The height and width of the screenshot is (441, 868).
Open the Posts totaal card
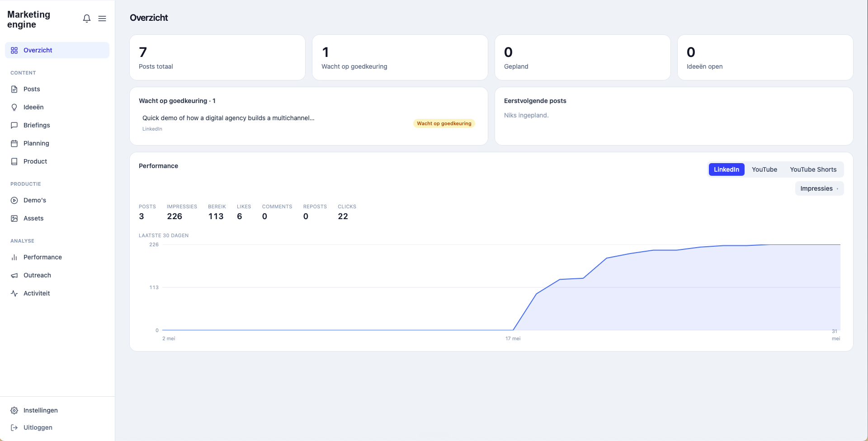coord(217,57)
